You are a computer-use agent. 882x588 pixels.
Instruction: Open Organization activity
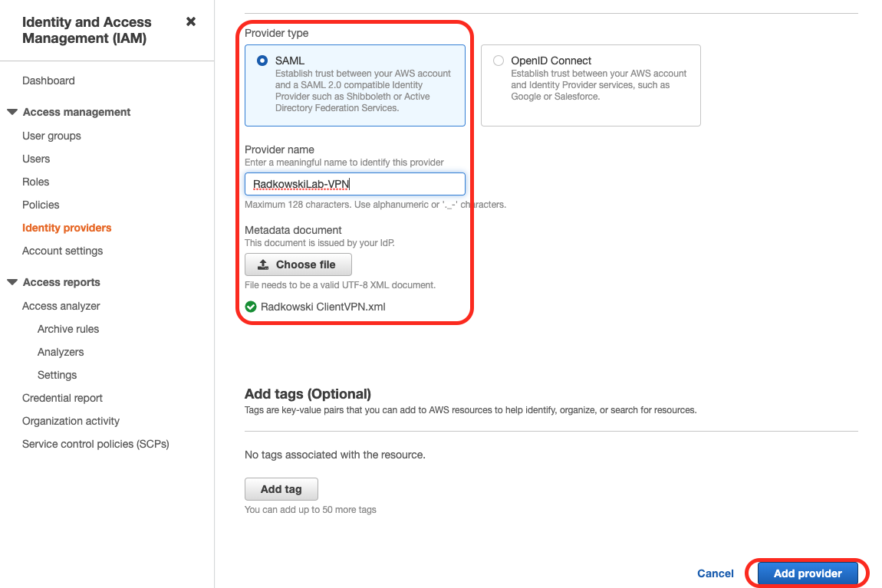[71, 421]
